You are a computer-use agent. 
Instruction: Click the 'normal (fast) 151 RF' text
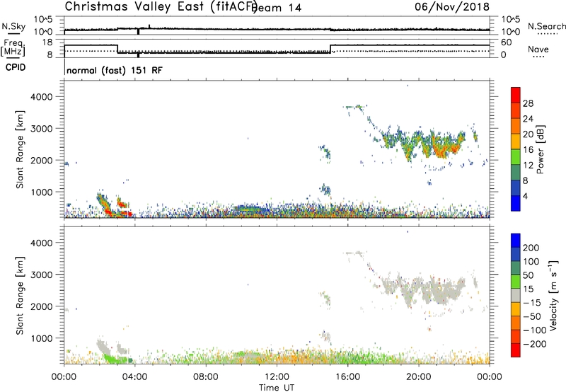(x=115, y=70)
